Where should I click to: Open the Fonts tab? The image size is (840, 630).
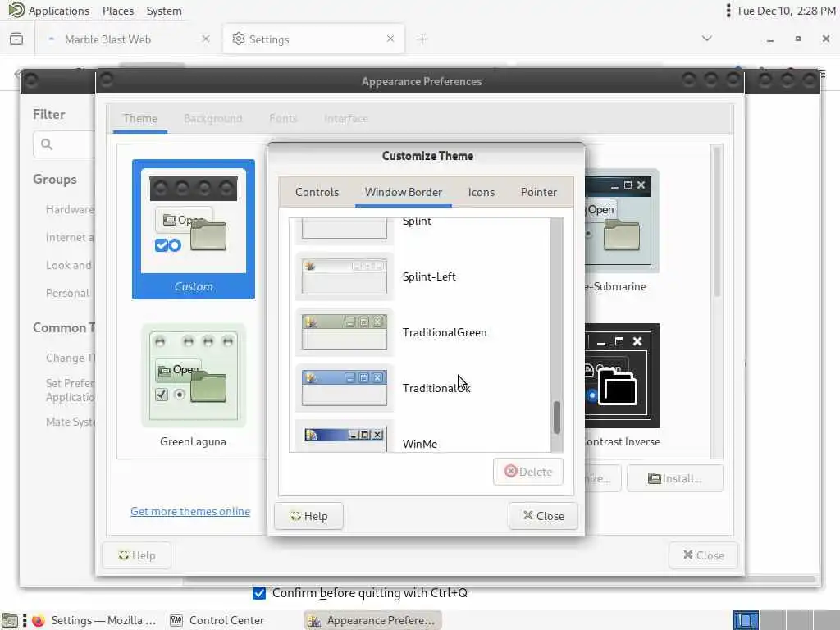point(283,118)
